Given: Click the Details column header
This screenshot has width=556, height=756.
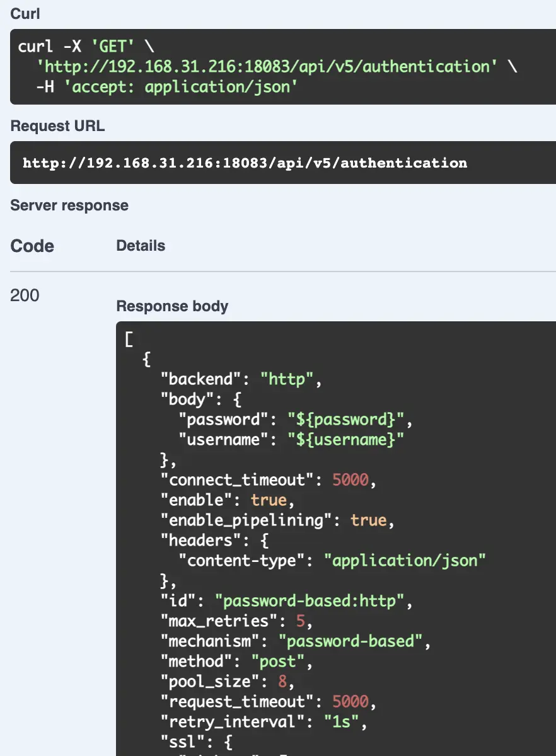Looking at the screenshot, I should (141, 246).
